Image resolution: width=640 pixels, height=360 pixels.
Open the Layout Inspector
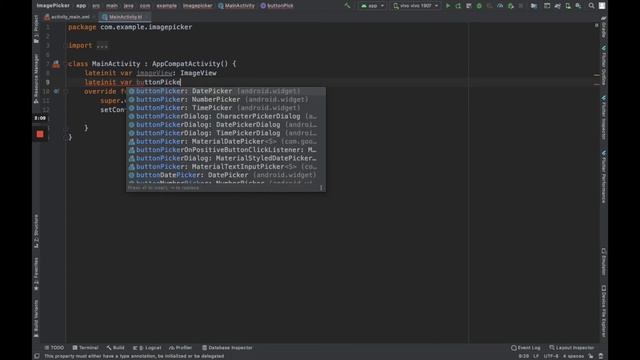pyautogui.click(x=571, y=348)
